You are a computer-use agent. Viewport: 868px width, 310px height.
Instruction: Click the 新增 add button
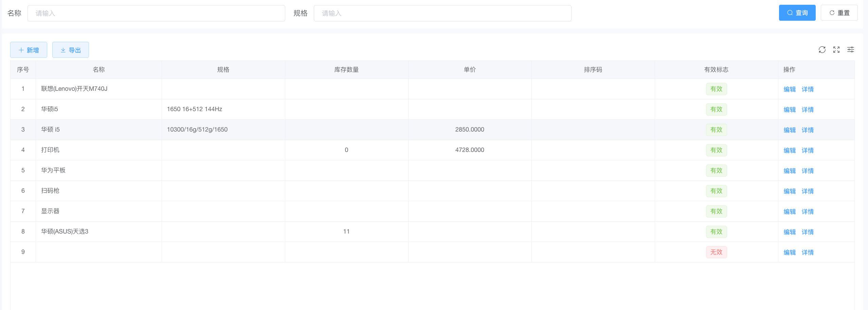click(x=29, y=50)
